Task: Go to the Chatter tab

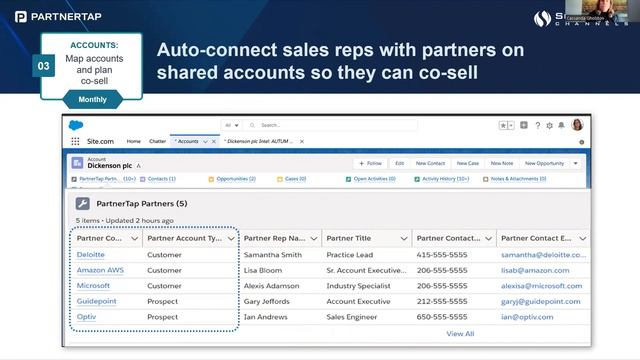Action: point(158,141)
